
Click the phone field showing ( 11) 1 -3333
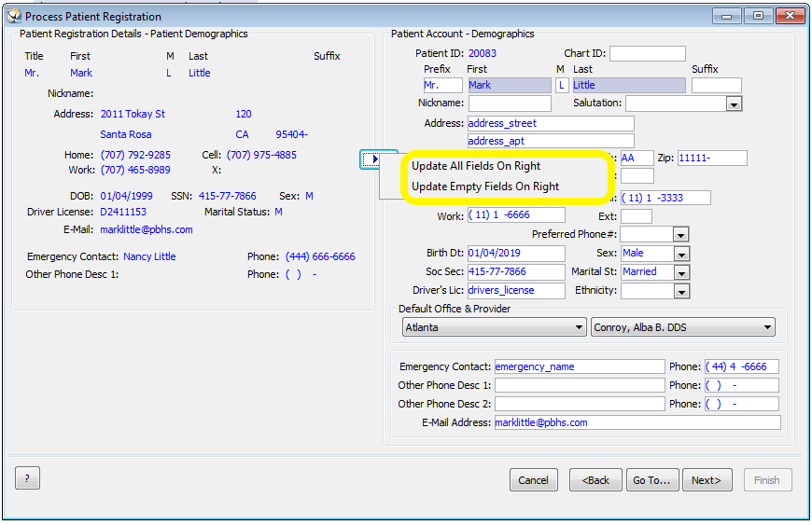(x=665, y=198)
